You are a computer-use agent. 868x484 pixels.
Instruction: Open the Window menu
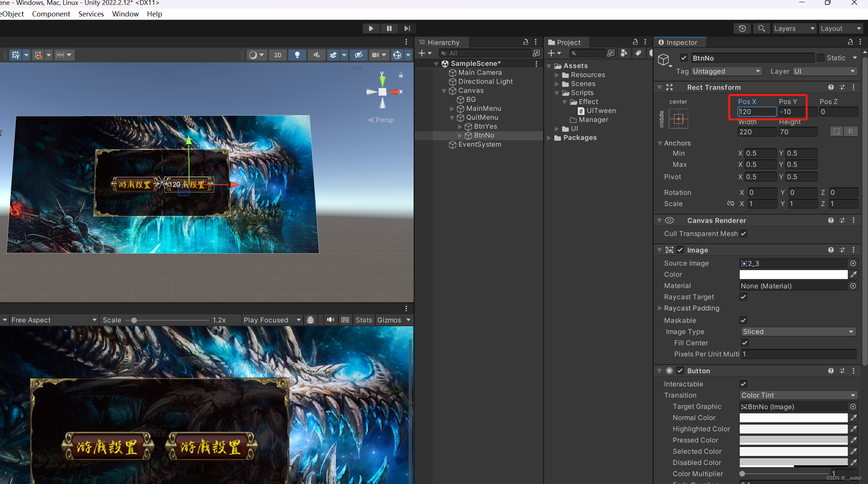pos(125,14)
